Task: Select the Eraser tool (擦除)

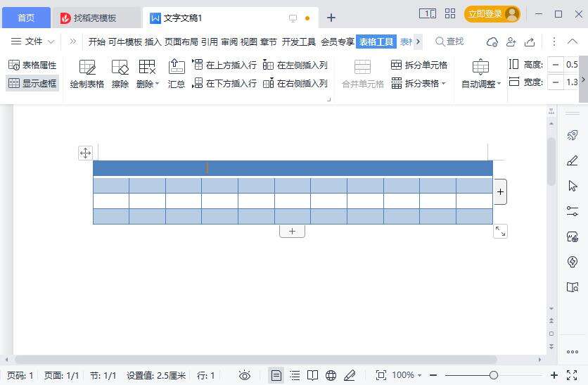Action: [x=120, y=74]
